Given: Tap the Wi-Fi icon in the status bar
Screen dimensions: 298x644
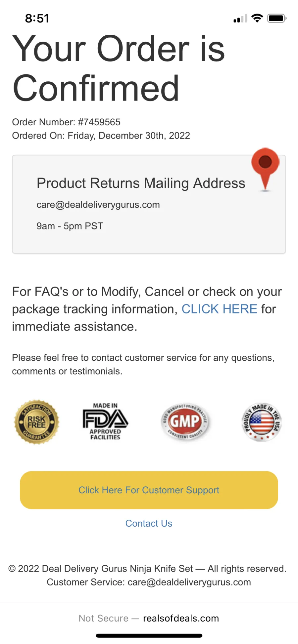Looking at the screenshot, I should (257, 18).
